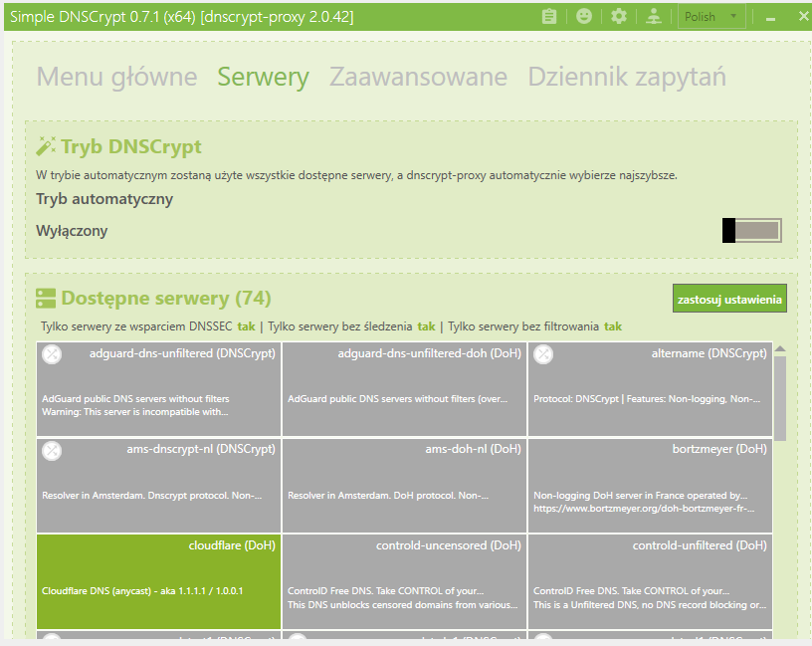
Task: Click the circle icon on alternate tile
Action: click(x=543, y=354)
